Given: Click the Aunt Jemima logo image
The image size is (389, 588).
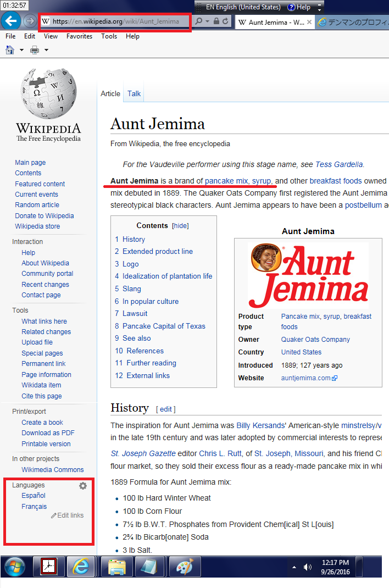Looking at the screenshot, I should click(309, 275).
